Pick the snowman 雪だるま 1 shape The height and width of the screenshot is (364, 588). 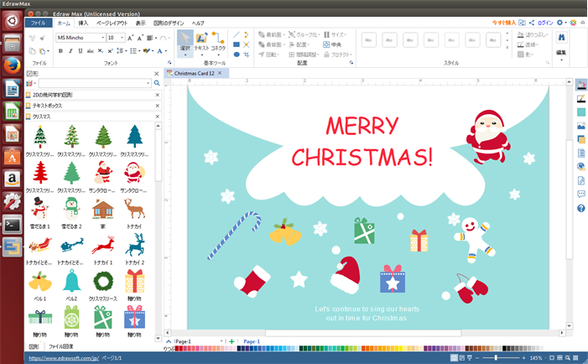pyautogui.click(x=39, y=208)
